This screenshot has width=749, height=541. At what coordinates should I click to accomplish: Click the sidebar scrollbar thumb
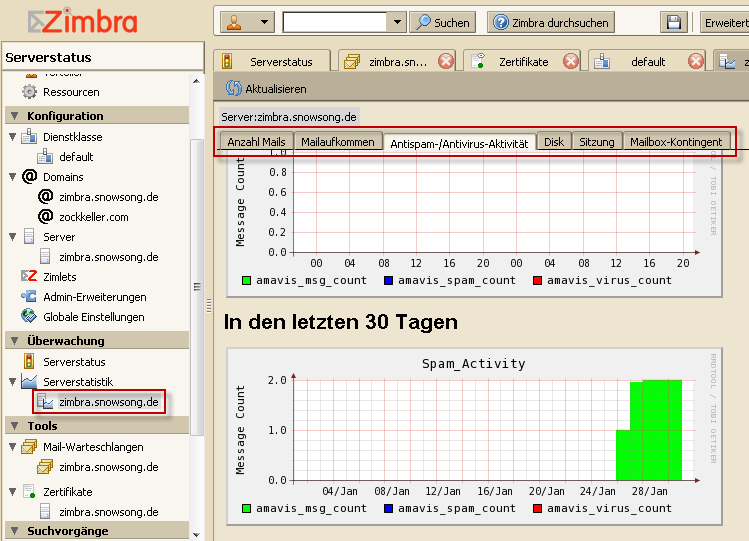click(x=196, y=286)
